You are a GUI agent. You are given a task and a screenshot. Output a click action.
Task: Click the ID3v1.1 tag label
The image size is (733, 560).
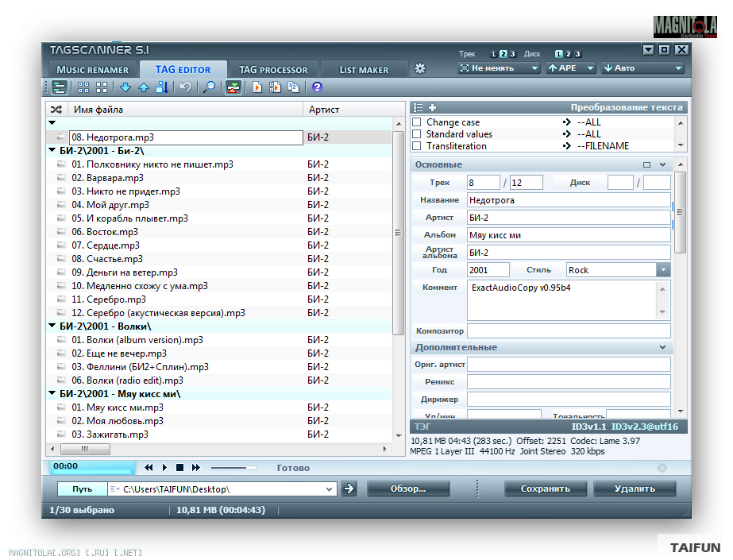[588, 427]
